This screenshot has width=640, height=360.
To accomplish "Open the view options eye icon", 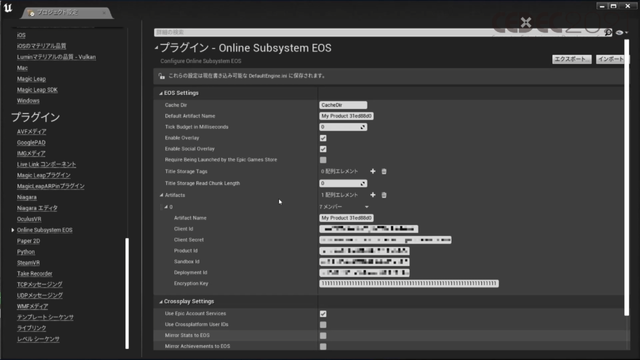I will click(x=621, y=33).
